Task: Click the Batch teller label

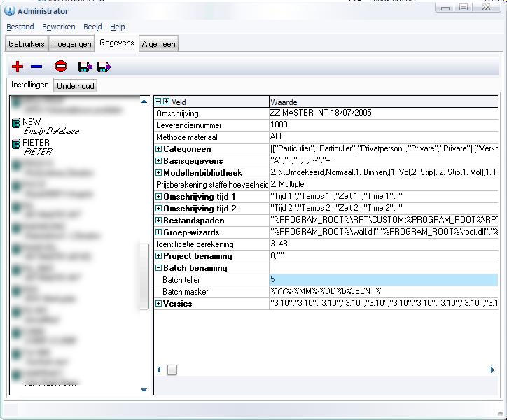Action: [x=181, y=280]
